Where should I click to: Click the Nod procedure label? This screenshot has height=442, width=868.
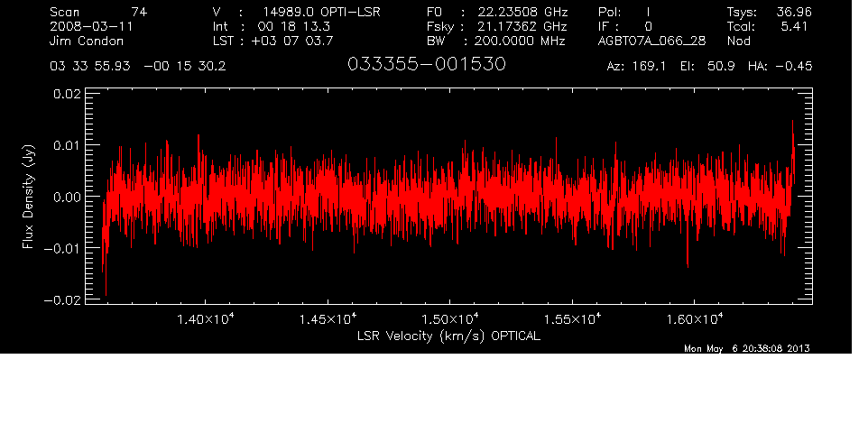(x=738, y=41)
